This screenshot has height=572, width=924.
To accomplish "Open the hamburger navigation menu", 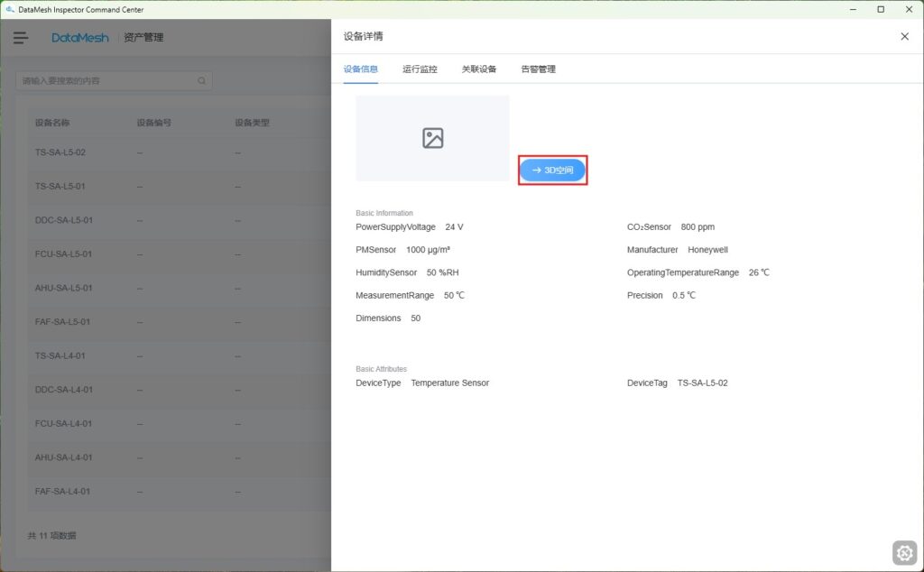I will (21, 38).
